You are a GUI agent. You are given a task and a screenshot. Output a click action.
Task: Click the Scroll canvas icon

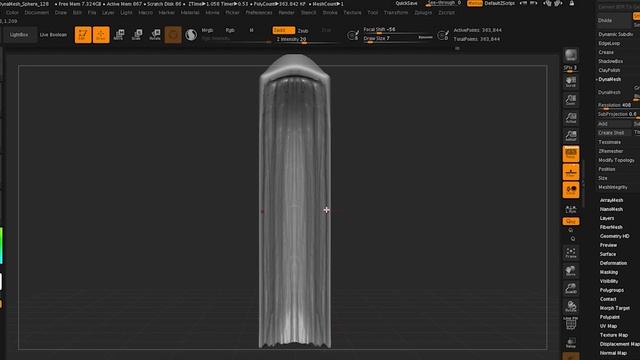(571, 82)
